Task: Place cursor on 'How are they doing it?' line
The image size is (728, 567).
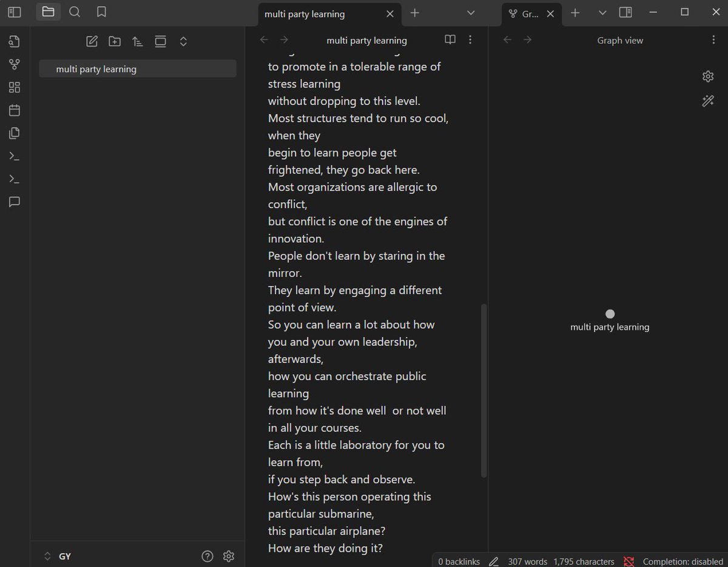Action: click(325, 548)
